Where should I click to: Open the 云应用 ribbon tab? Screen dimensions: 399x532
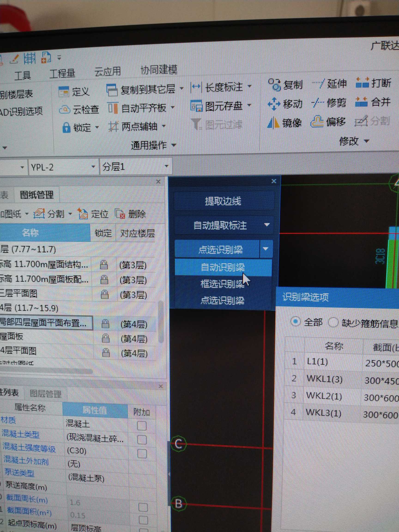click(108, 71)
